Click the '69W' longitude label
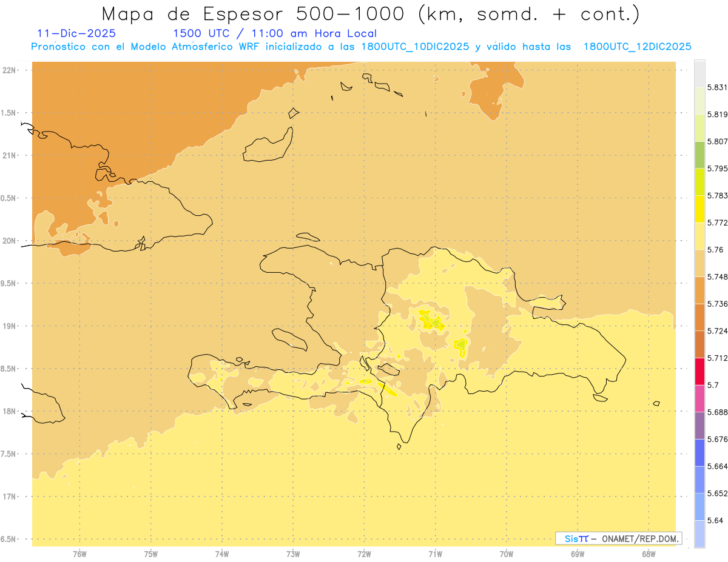The image size is (728, 562). tap(578, 554)
